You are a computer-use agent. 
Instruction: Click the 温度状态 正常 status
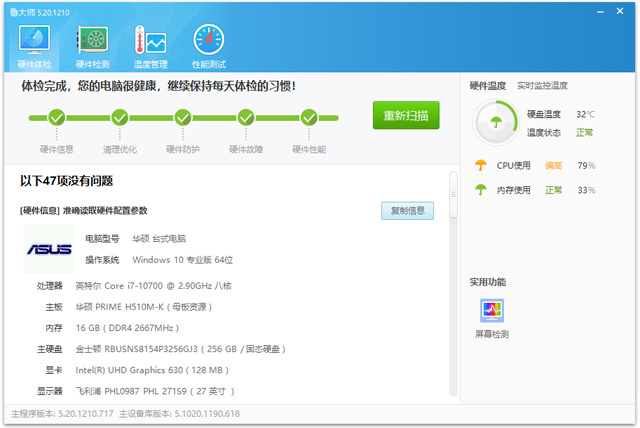[584, 133]
